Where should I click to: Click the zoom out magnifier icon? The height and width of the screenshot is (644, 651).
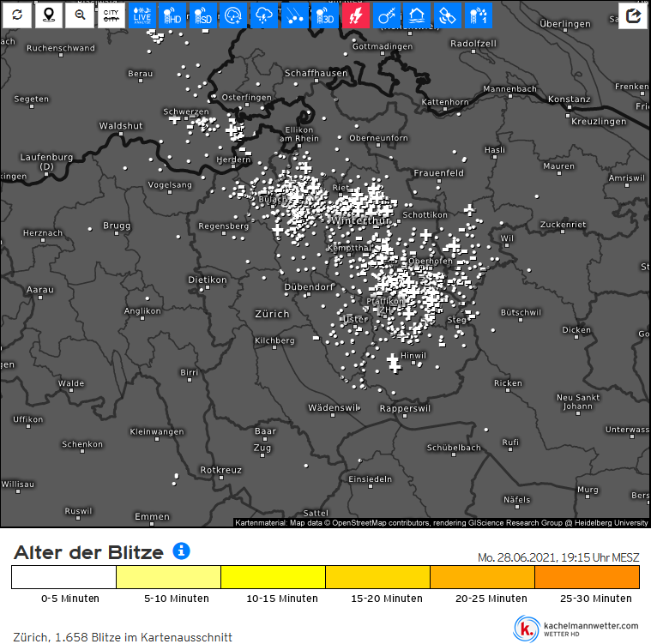coord(80,15)
